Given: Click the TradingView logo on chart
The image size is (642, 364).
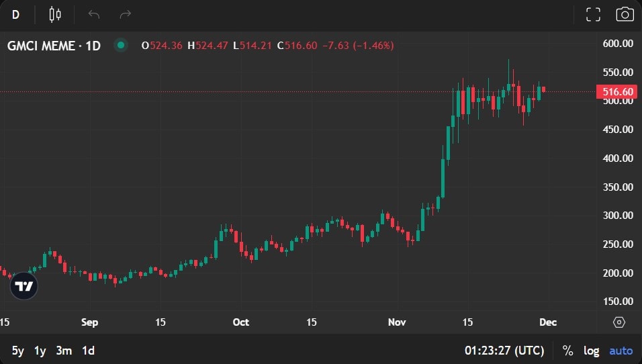Looking at the screenshot, I should [24, 286].
